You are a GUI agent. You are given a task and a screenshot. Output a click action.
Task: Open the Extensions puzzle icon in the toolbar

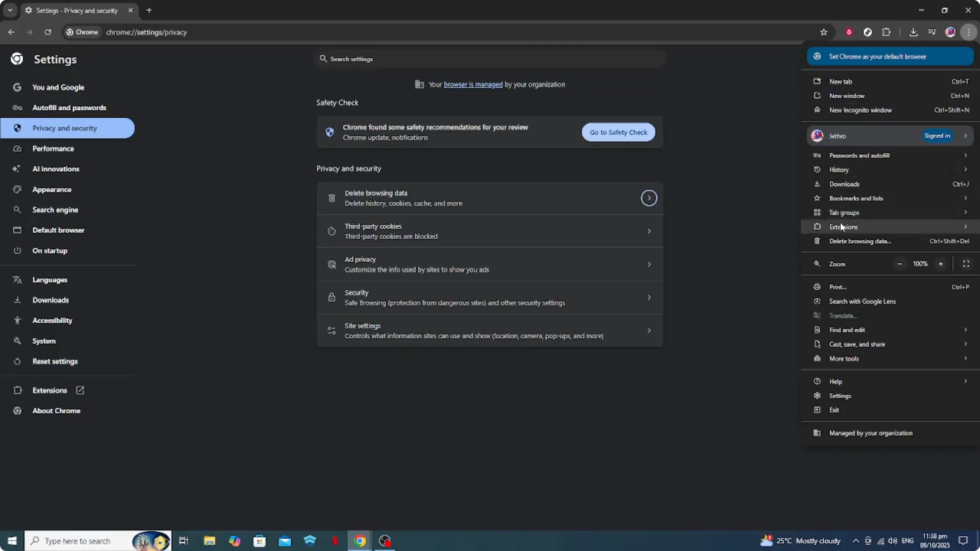click(x=887, y=32)
